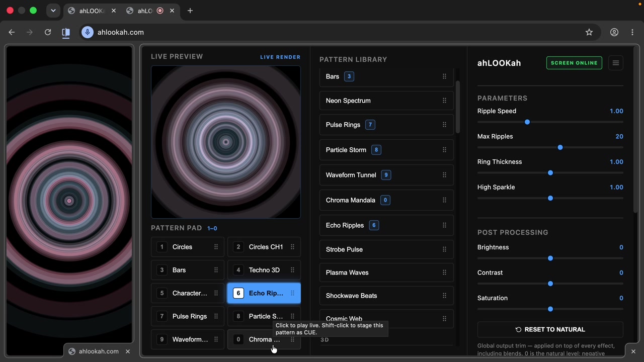Click the drag handle on Strobe Pulse row
Viewport: 644px width, 362px height.
[444, 249]
